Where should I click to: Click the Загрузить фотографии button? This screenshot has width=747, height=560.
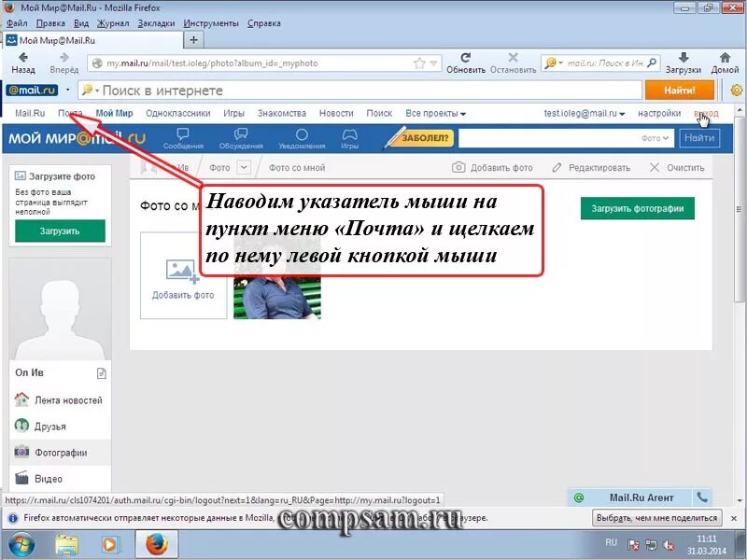(x=638, y=208)
